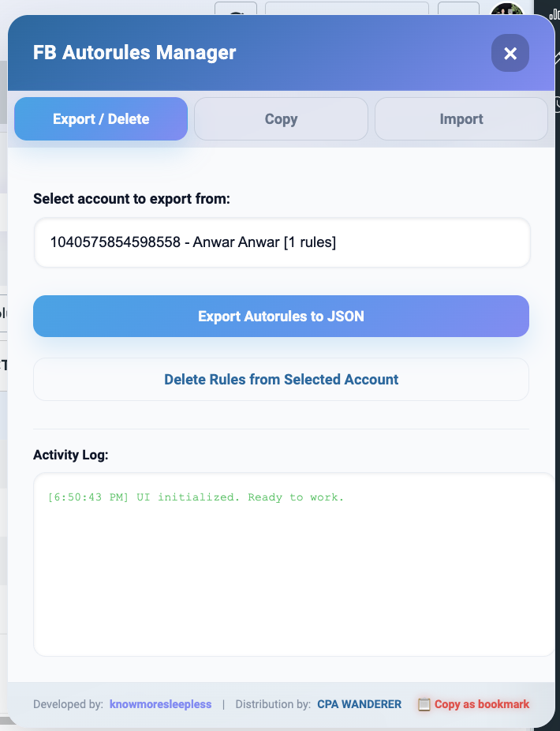Click Delete Rules from Selected Account
This screenshot has width=560, height=731.
click(281, 380)
